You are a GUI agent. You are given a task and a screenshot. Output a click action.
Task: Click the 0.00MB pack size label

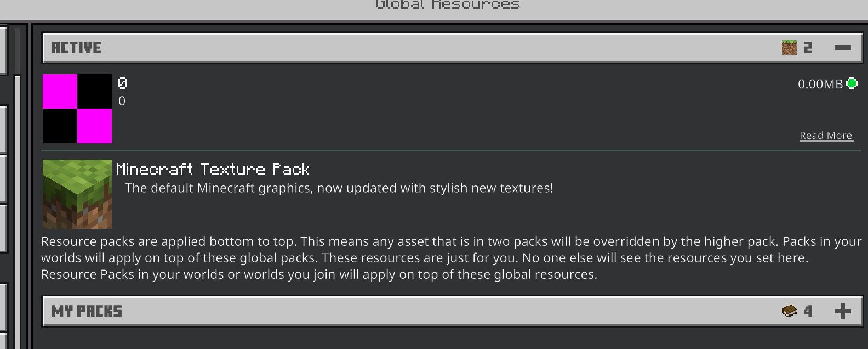pyautogui.click(x=820, y=84)
